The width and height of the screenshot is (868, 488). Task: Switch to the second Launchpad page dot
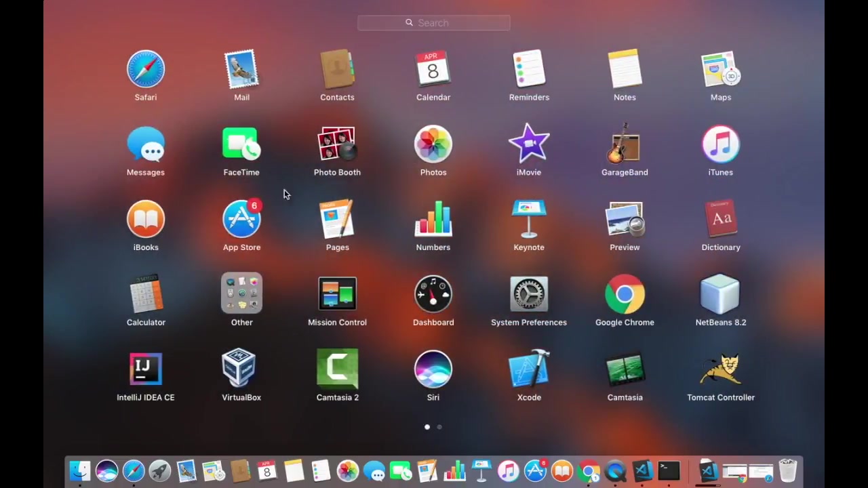point(439,427)
